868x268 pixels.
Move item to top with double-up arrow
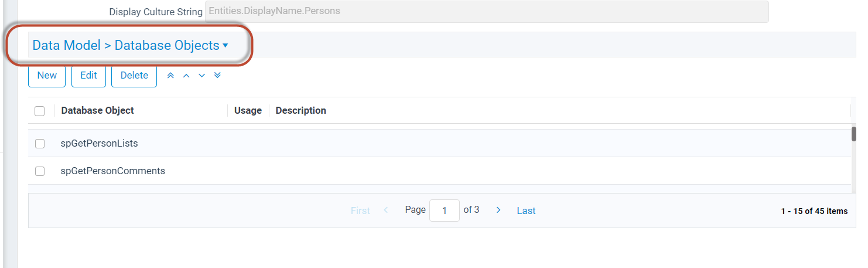coord(171,76)
